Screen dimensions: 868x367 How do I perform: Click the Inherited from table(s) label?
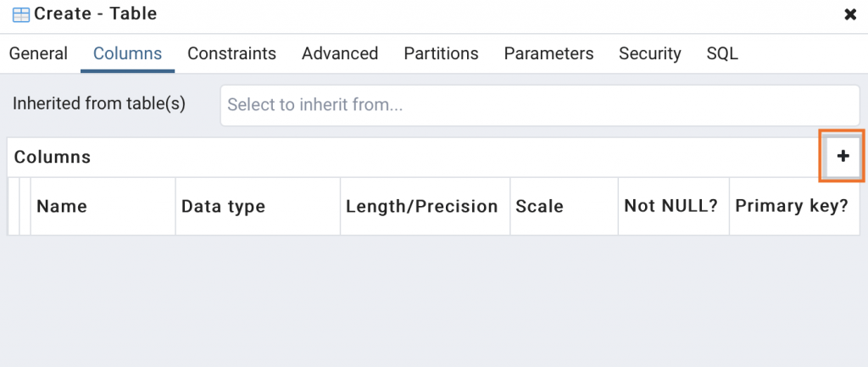[99, 104]
